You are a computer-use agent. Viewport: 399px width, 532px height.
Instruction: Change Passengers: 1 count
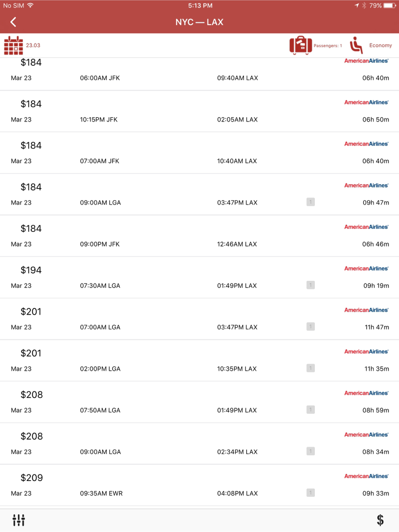pyautogui.click(x=328, y=46)
